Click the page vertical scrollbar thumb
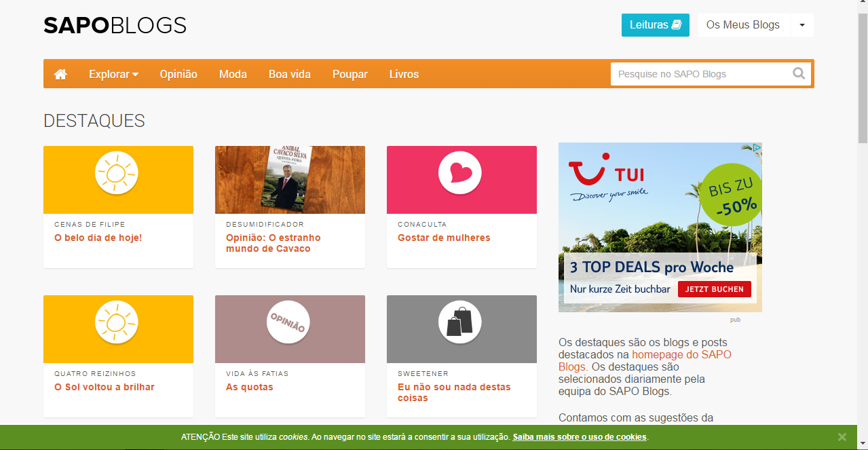This screenshot has width=868, height=450. (x=862, y=75)
